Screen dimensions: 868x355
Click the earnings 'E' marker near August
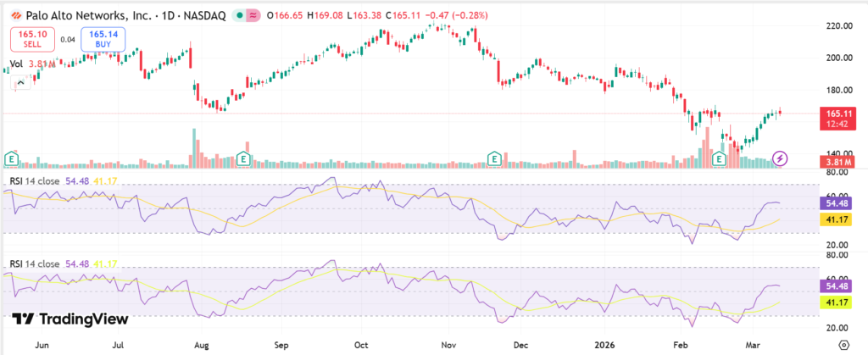point(243,158)
